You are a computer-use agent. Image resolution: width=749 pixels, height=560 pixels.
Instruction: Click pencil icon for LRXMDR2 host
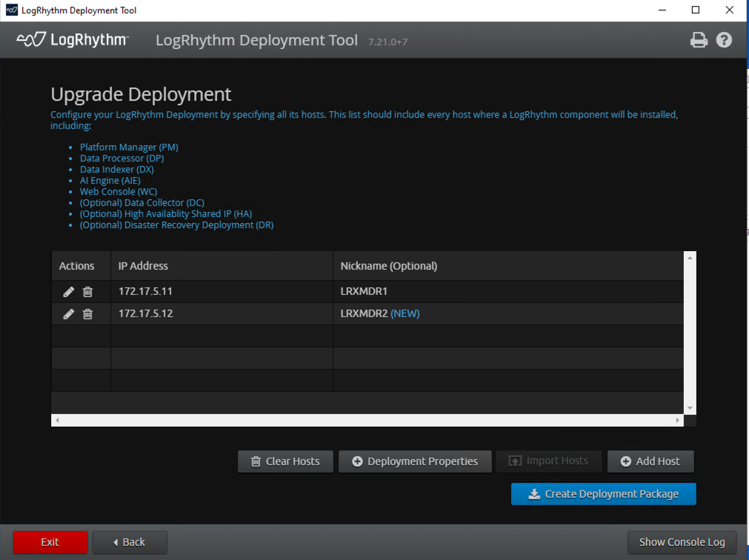pos(69,314)
